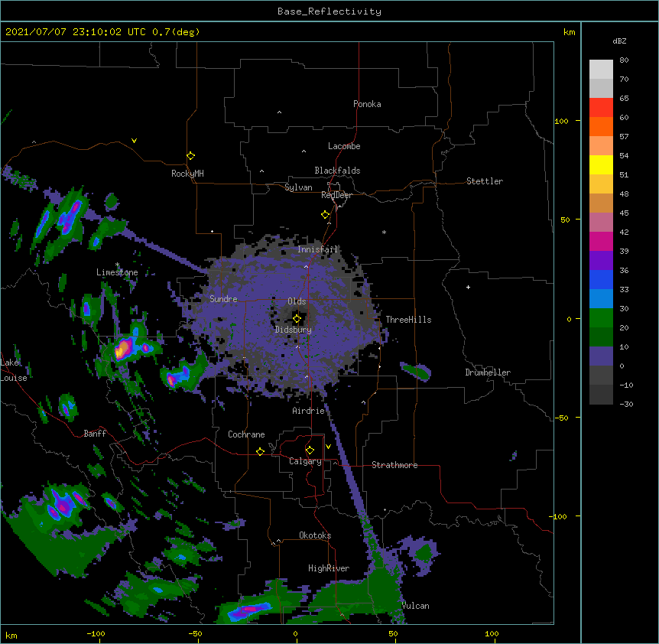Click the Drumheller city label
Screen dimensions: 659x644
[x=488, y=372]
